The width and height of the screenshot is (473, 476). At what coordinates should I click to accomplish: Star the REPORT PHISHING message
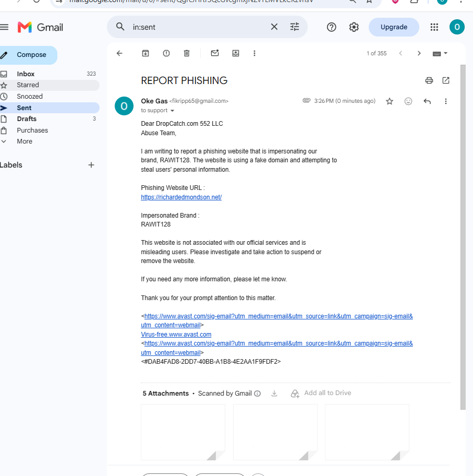pyautogui.click(x=390, y=101)
